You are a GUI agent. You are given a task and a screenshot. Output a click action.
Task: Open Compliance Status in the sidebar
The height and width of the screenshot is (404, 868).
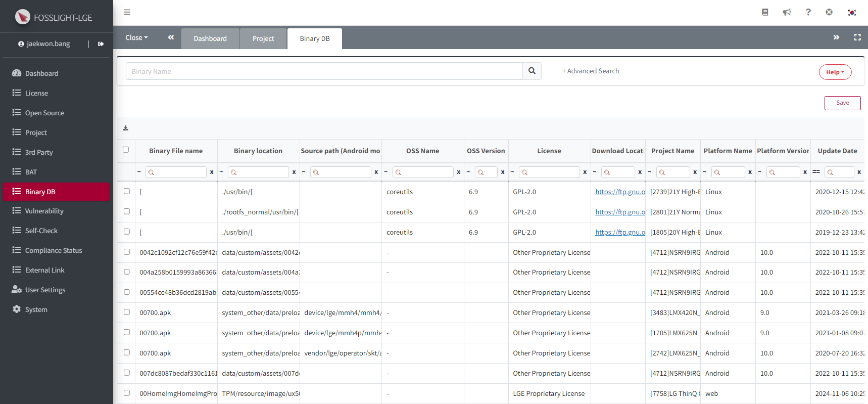pos(57,250)
